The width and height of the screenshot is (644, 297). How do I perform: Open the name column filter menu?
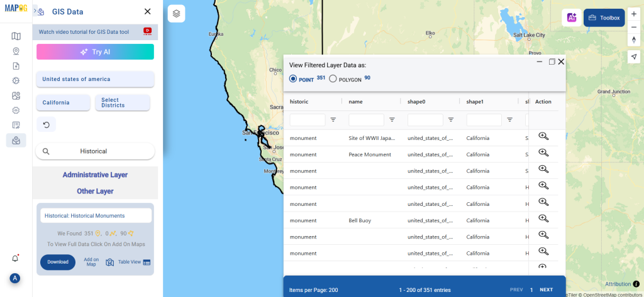click(392, 119)
